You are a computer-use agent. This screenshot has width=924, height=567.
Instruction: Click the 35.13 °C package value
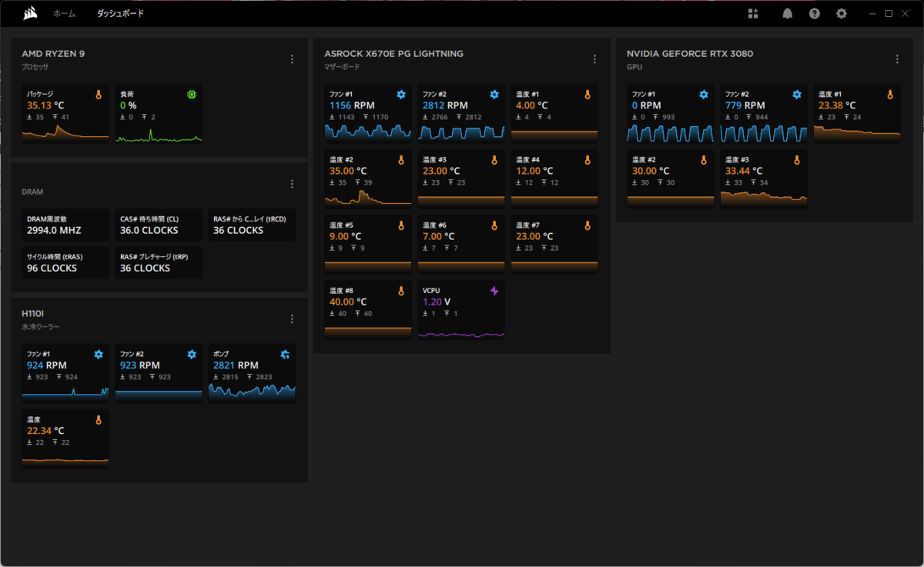pyautogui.click(x=45, y=105)
